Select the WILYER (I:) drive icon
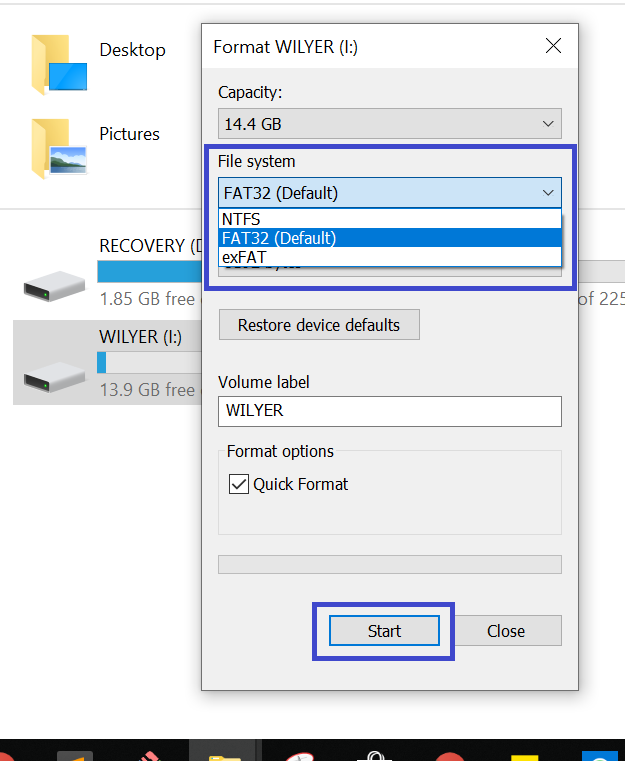This screenshot has width=625, height=761. [54, 377]
